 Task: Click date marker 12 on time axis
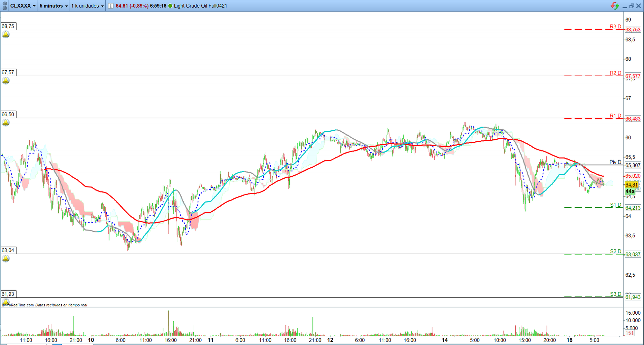click(330, 340)
